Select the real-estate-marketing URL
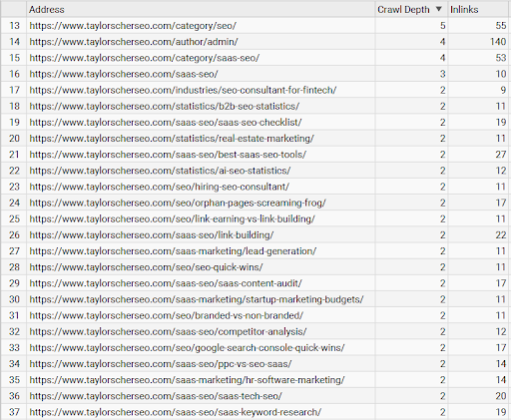 point(172,139)
